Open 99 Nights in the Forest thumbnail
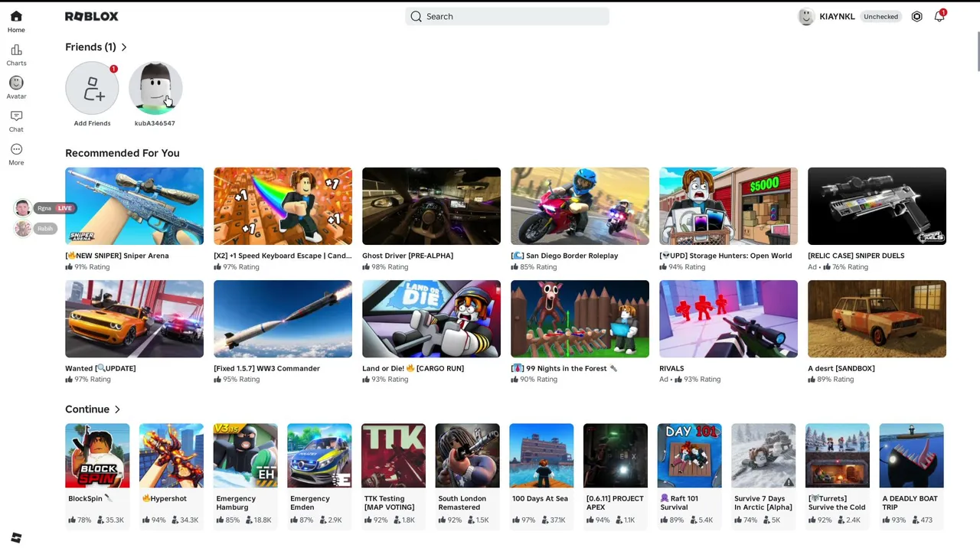Screen dimensions: 980x551 point(580,319)
